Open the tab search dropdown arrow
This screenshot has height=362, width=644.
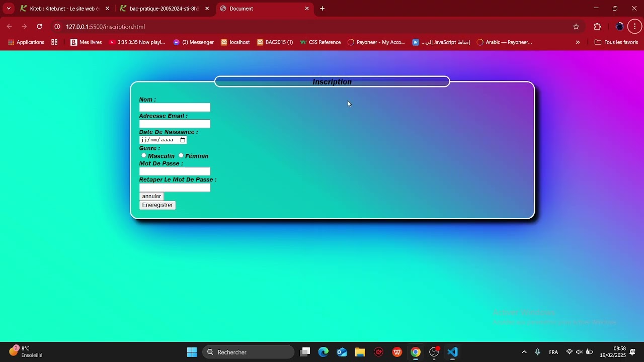(x=9, y=9)
